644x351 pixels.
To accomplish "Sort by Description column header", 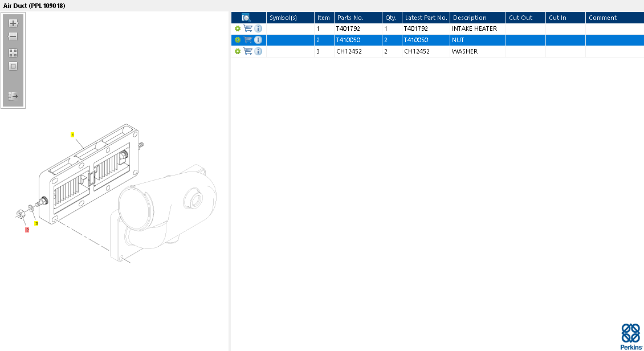I will (478, 18).
